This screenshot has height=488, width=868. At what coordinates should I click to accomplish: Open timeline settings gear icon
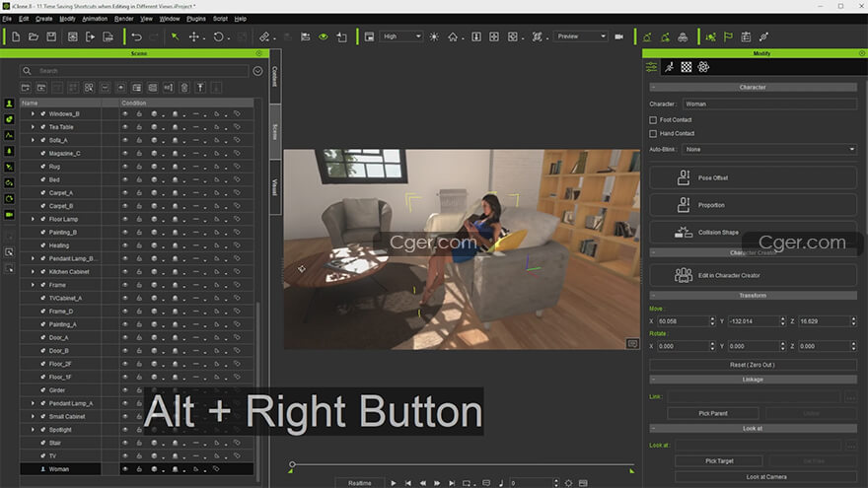pyautogui.click(x=568, y=483)
